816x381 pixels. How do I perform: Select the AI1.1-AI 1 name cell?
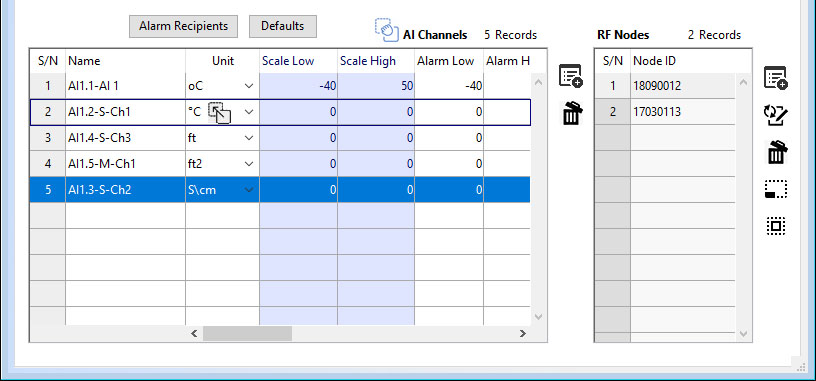[125, 86]
